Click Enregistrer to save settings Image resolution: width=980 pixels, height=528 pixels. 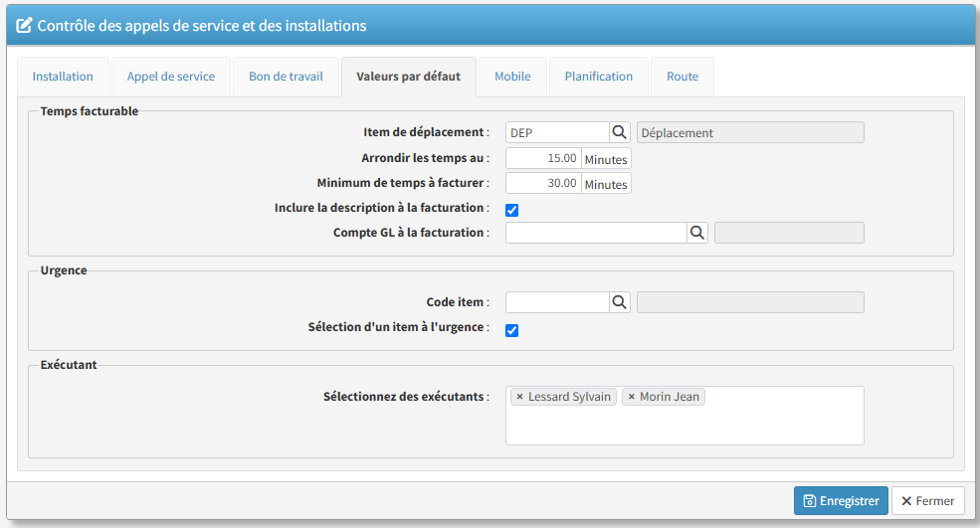841,501
